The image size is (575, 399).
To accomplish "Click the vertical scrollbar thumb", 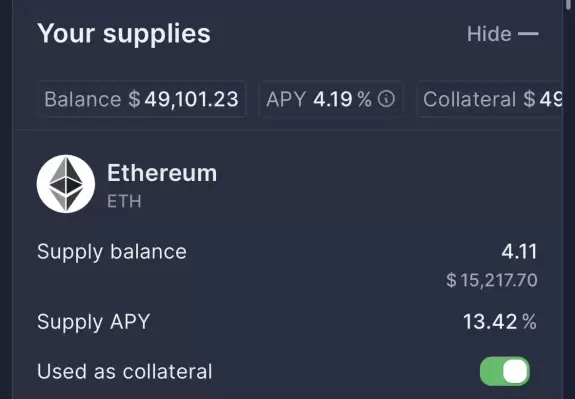I will click(569, 6).
